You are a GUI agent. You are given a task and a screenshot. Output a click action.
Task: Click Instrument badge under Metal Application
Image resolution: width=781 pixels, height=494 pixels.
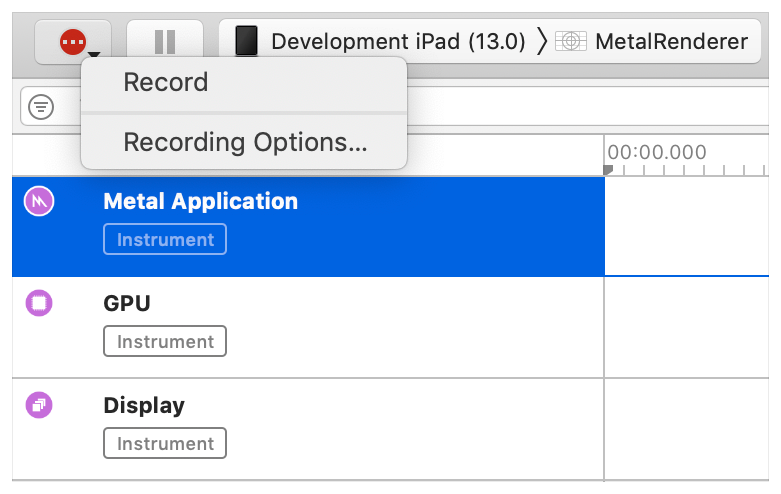click(165, 240)
